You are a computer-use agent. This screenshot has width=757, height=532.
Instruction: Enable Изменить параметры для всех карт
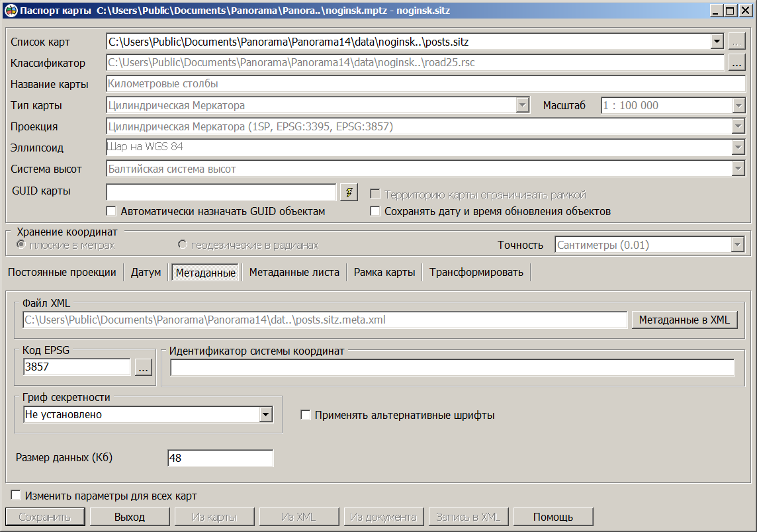16,496
